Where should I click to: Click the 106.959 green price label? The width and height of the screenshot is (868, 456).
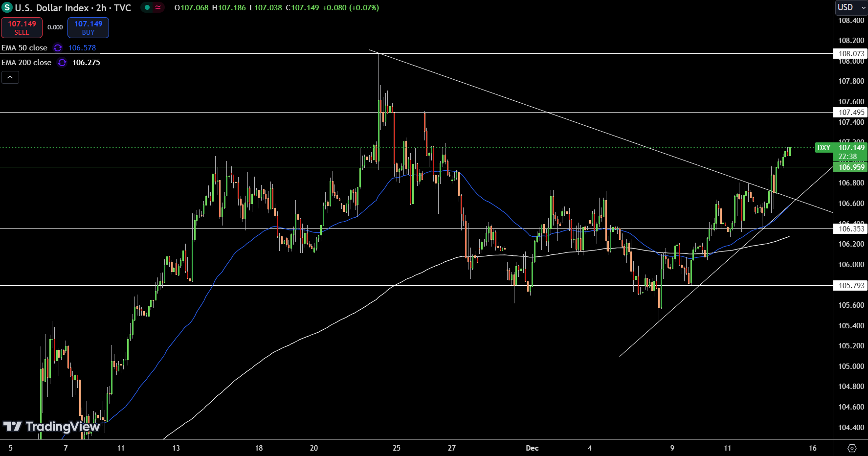tap(850, 167)
